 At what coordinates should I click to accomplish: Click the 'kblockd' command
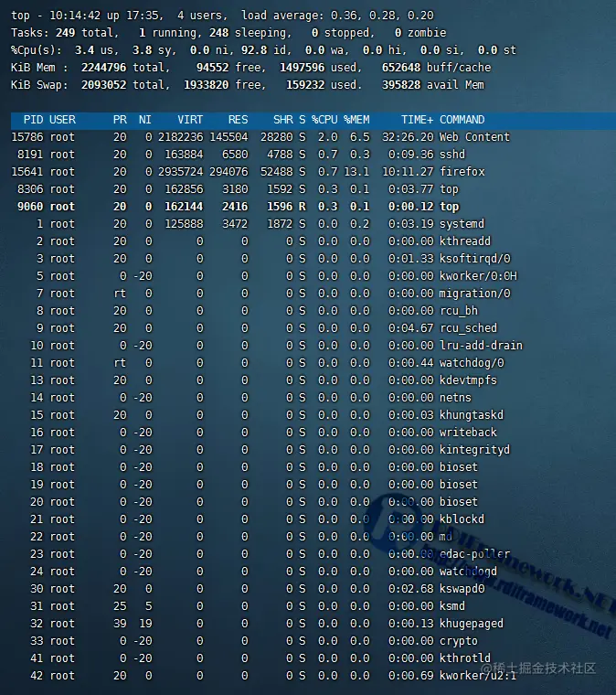click(462, 519)
